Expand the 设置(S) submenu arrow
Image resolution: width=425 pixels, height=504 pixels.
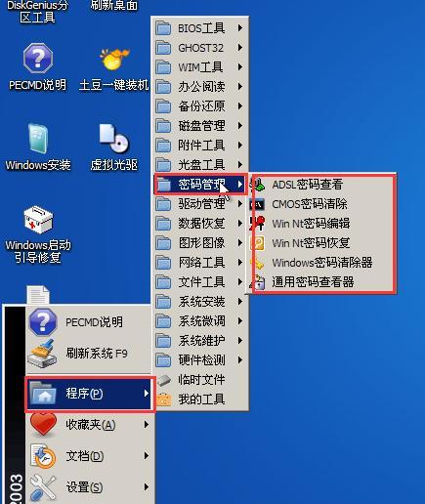pos(147,486)
